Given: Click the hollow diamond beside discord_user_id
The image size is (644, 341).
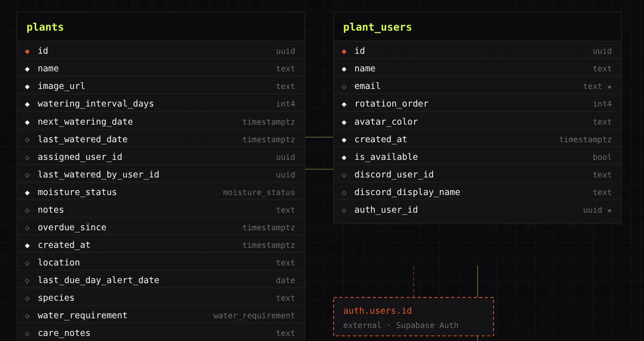Looking at the screenshot, I should coord(344,175).
